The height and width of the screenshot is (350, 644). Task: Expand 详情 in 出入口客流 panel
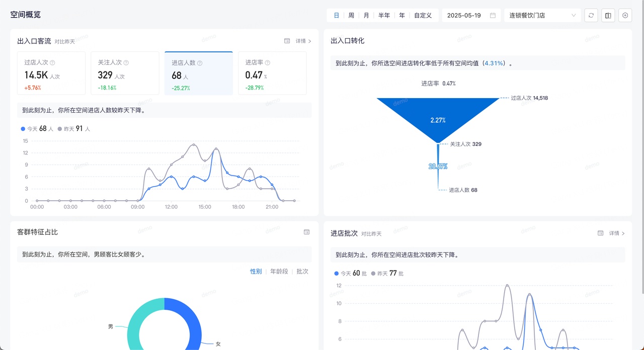[303, 41]
